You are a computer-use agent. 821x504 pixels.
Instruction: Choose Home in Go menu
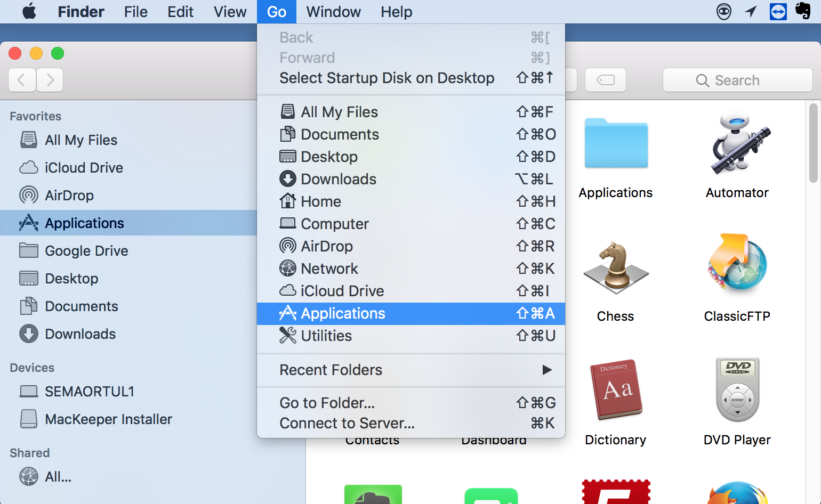point(411,201)
